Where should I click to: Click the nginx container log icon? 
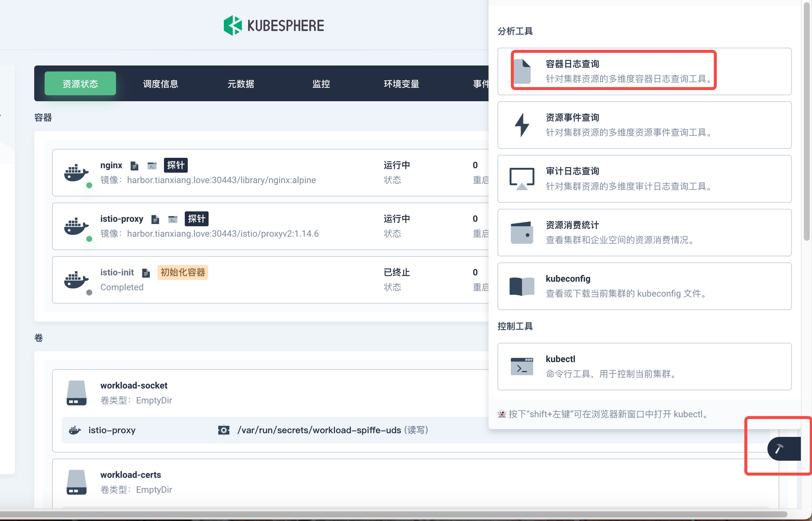(135, 166)
